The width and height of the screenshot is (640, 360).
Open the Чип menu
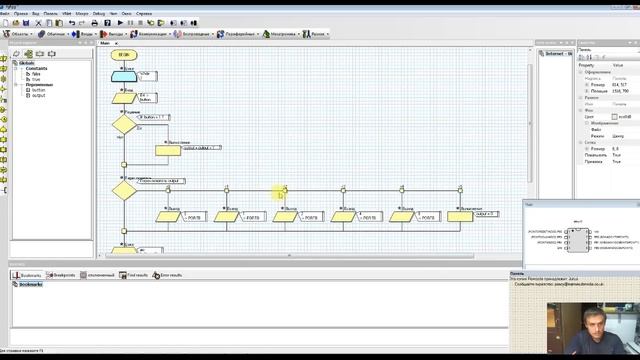(113, 13)
